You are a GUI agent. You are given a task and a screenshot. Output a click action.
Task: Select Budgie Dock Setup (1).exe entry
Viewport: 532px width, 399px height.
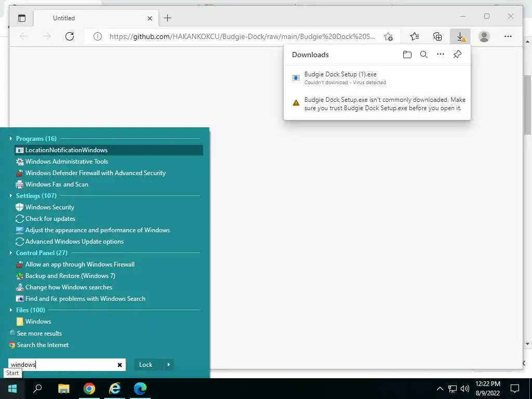pos(377,78)
